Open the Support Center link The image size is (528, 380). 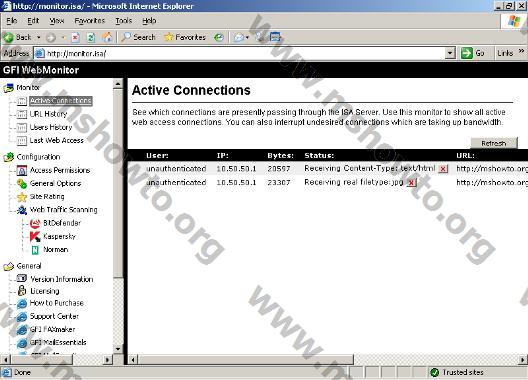tap(54, 316)
